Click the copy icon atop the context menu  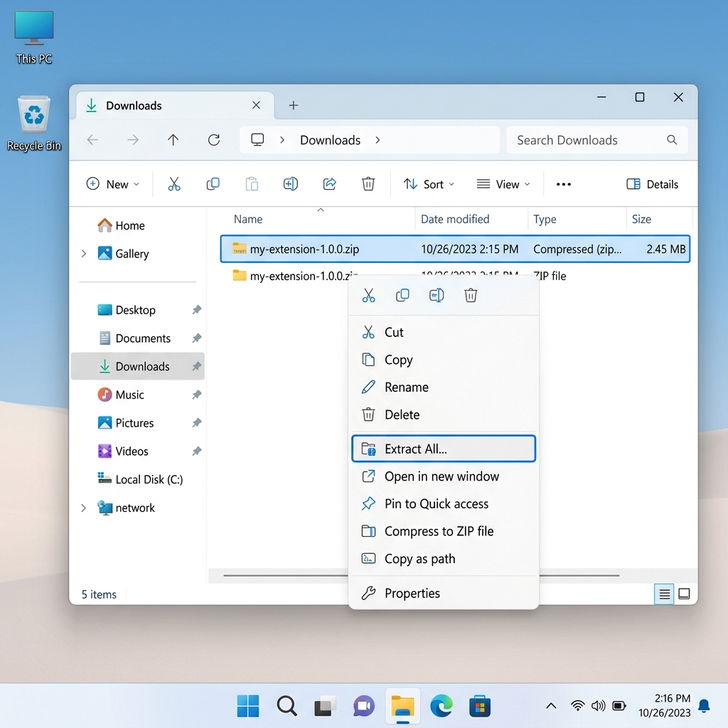click(402, 295)
